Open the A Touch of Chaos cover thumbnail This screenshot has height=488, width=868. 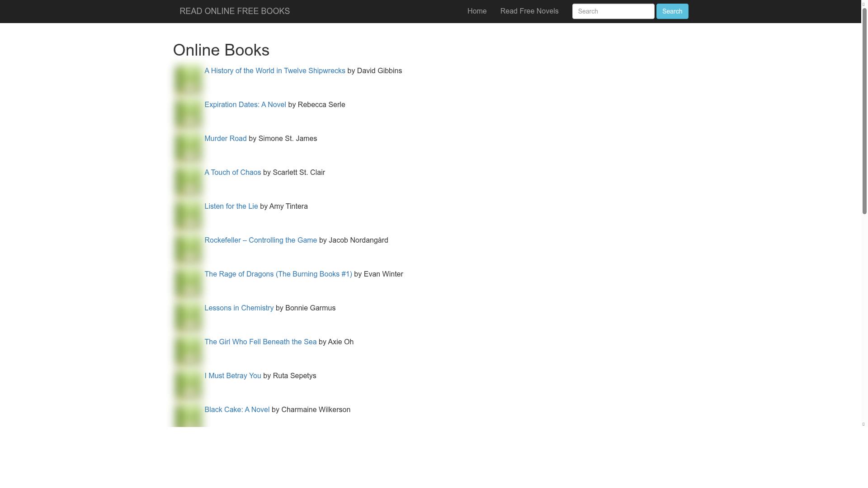(x=188, y=182)
